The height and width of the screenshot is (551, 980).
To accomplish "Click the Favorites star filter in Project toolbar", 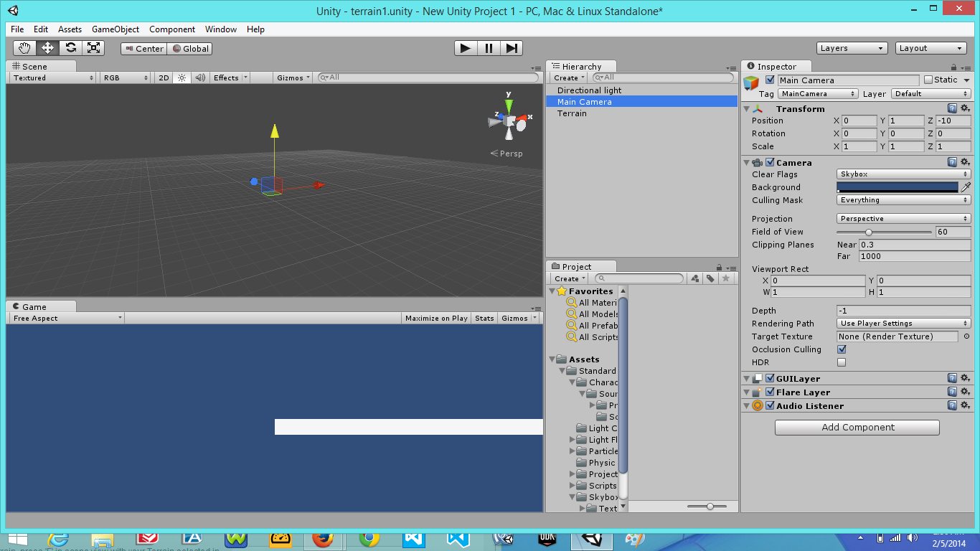I will (x=726, y=278).
